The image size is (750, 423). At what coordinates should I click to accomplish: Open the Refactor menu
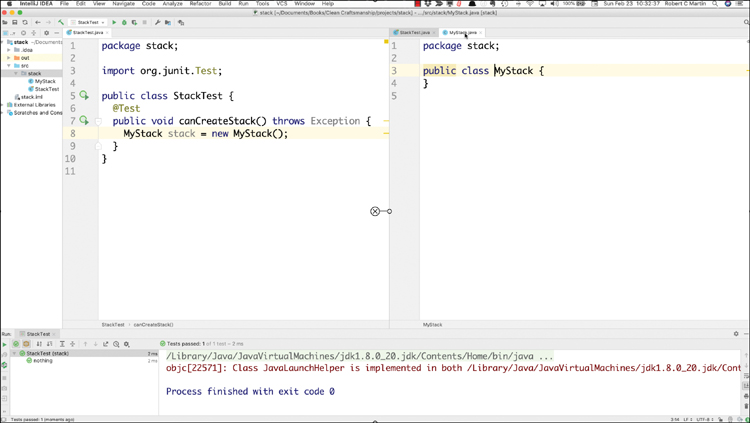200,4
